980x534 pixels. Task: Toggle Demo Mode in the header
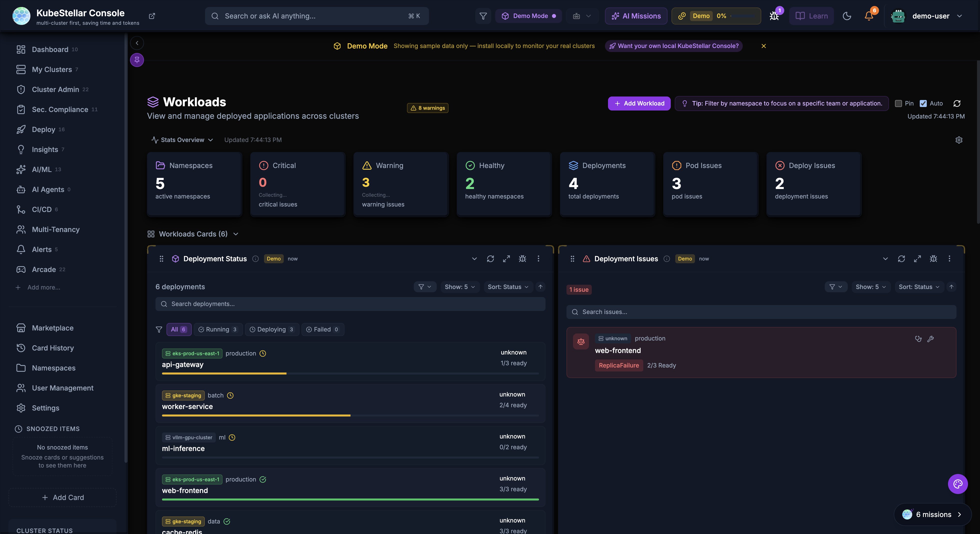528,16
